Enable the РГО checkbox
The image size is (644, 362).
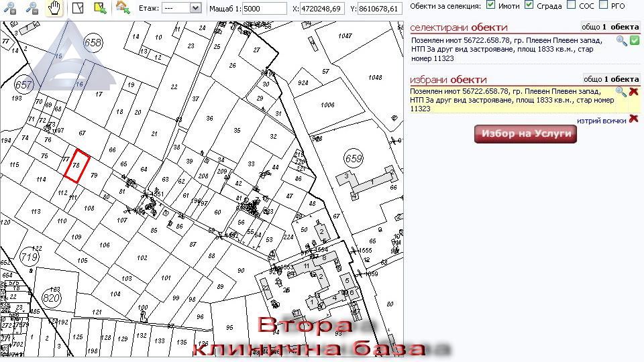pyautogui.click(x=604, y=5)
